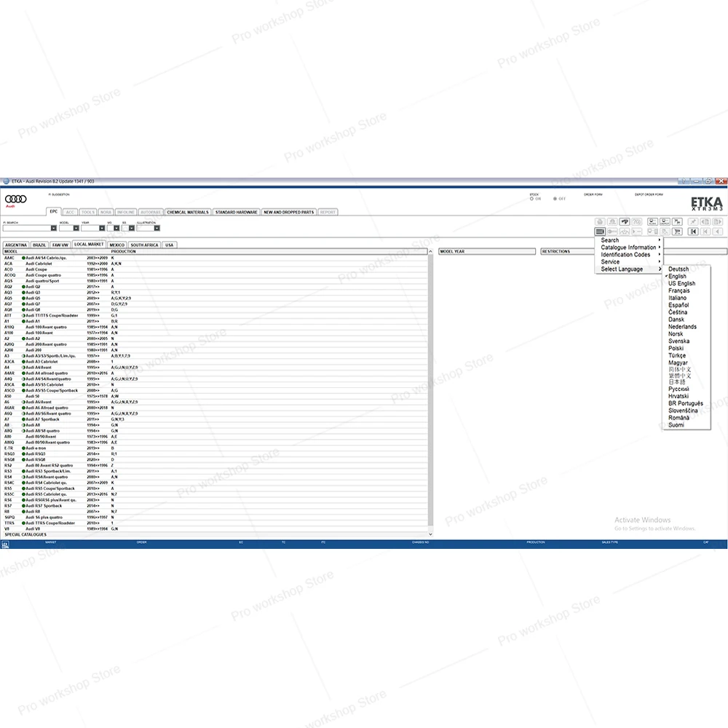The image size is (728, 728).
Task: Open the Service submenu
Action: click(x=629, y=262)
